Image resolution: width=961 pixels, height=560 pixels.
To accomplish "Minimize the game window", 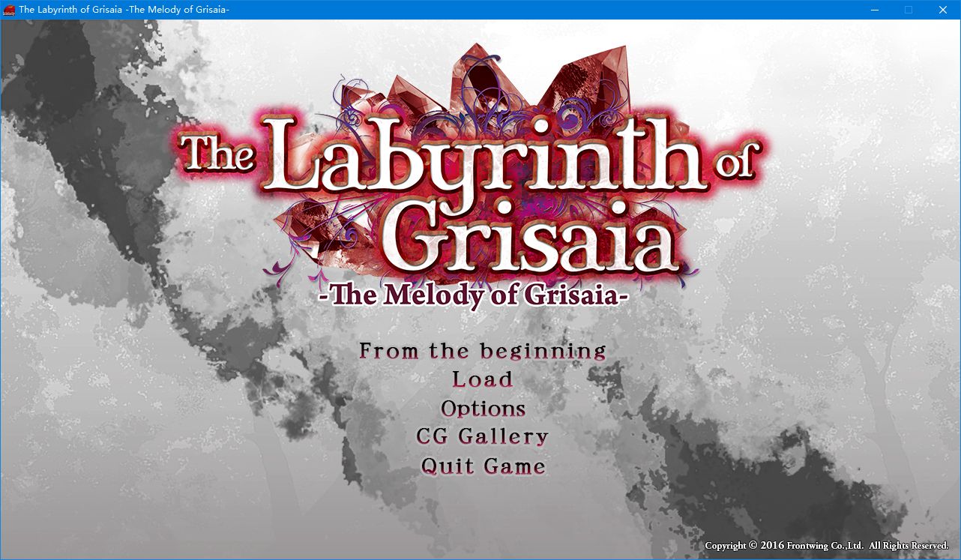I will [874, 10].
